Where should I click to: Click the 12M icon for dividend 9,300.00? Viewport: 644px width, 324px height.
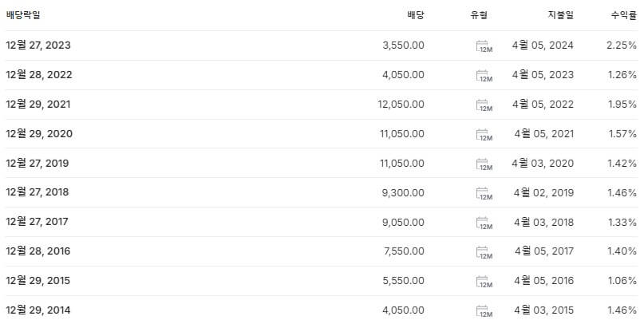pyautogui.click(x=484, y=193)
